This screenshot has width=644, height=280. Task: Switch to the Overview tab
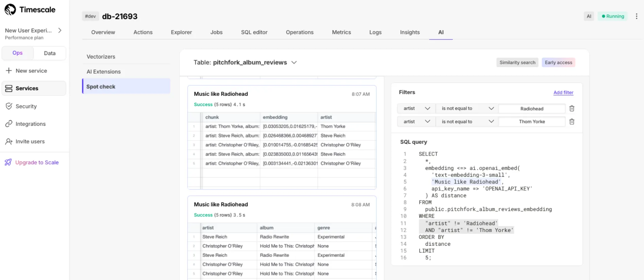(103, 32)
